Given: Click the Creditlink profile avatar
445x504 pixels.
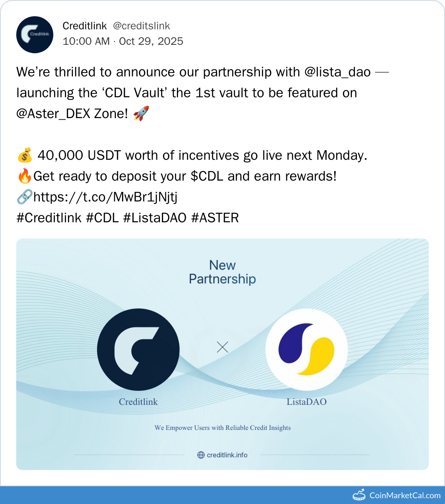Looking at the screenshot, I should pos(35,35).
